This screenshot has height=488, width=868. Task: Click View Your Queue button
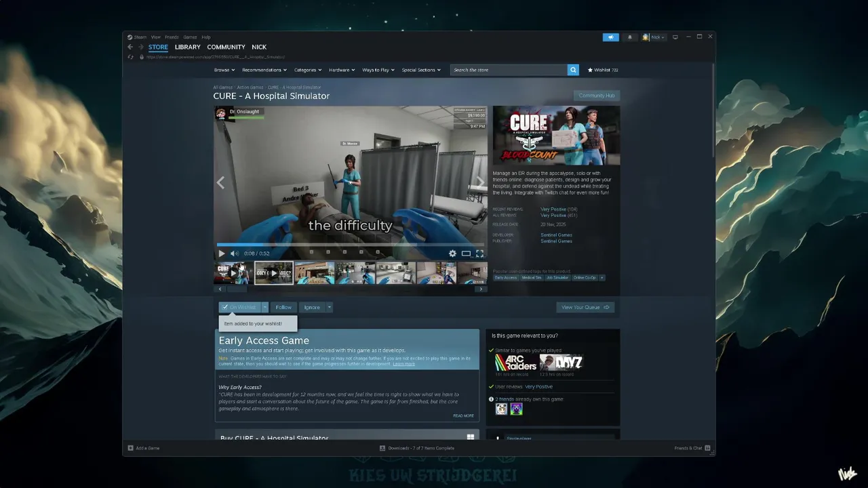pos(585,307)
